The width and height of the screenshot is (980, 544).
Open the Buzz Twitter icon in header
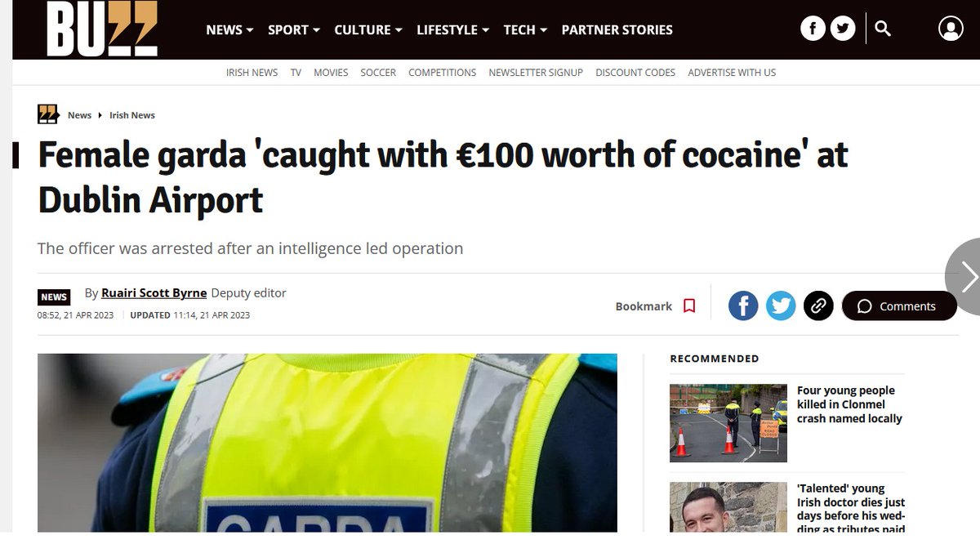(843, 29)
